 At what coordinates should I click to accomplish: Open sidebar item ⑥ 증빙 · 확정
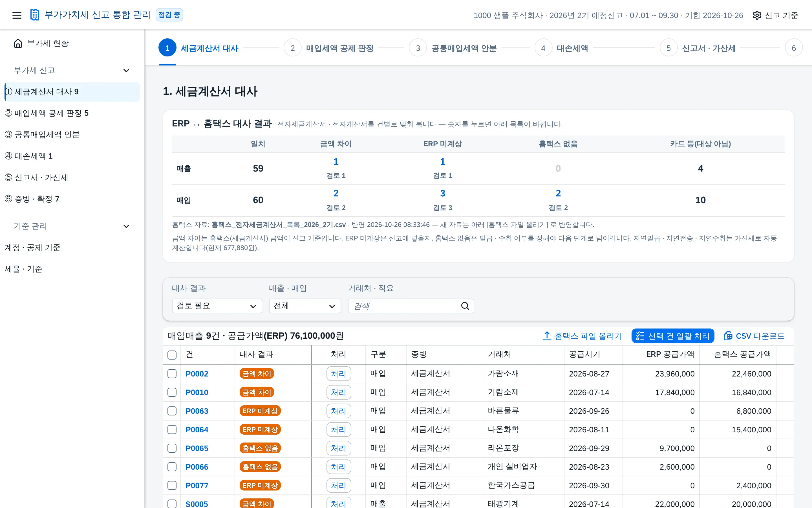coord(72,199)
